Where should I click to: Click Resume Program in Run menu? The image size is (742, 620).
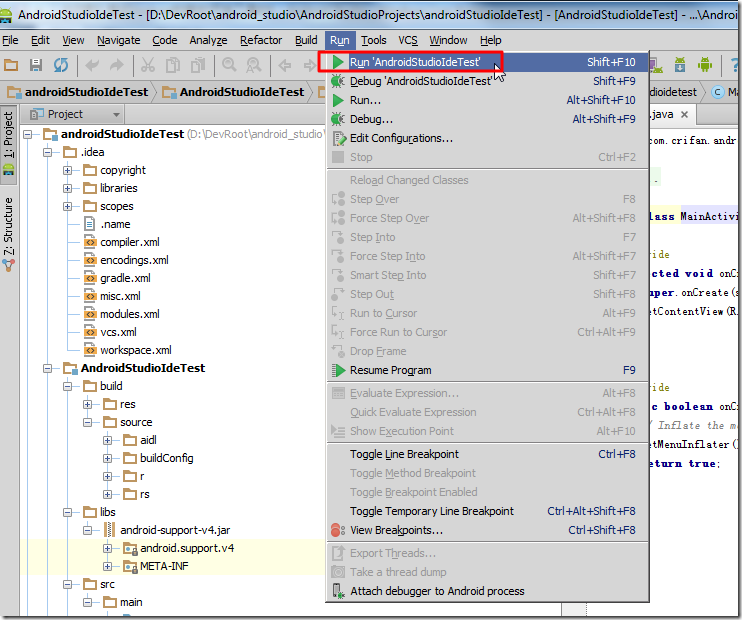tap(487, 370)
